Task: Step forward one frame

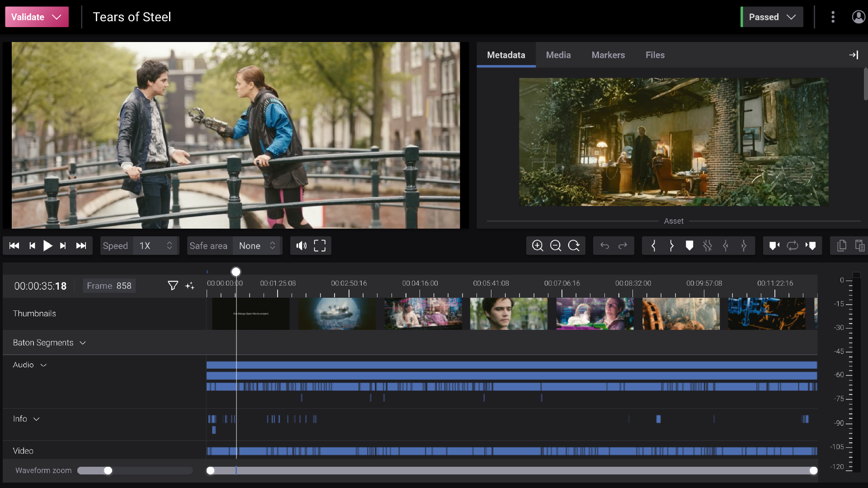Action: (x=63, y=246)
